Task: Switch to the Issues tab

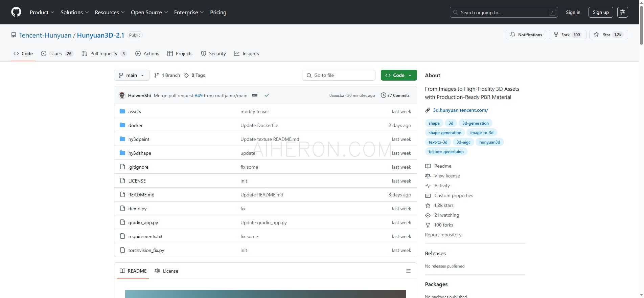Action: [x=57, y=54]
